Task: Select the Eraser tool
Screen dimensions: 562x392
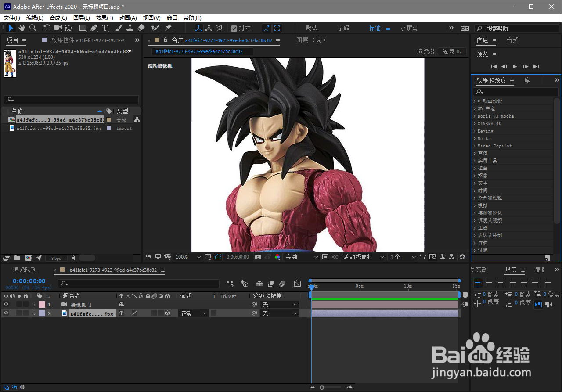Action: [141, 28]
